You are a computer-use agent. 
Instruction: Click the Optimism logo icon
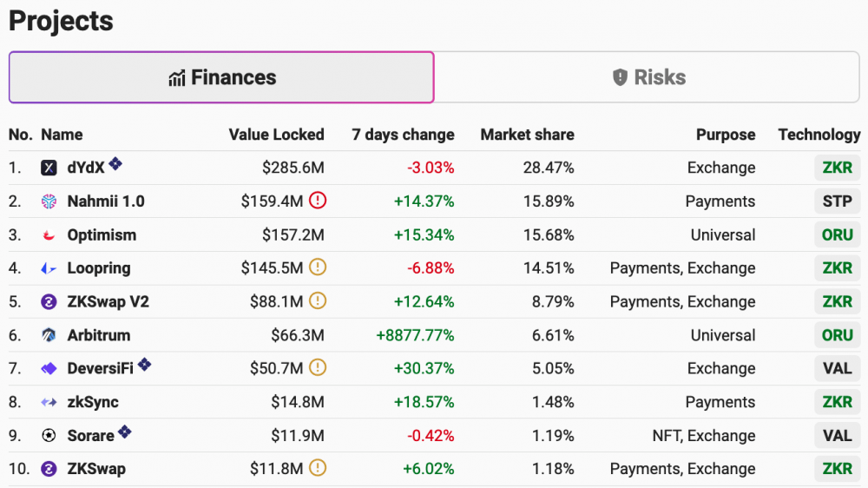click(49, 234)
